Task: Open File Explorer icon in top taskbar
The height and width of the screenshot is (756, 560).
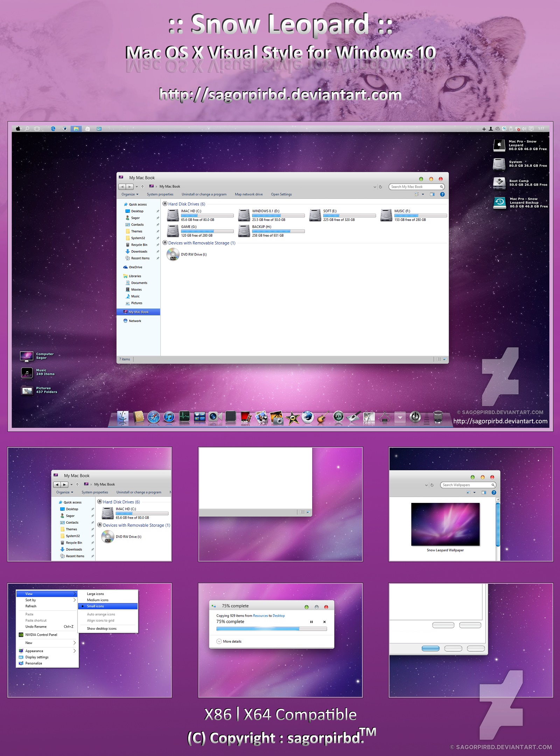Action: pos(76,128)
